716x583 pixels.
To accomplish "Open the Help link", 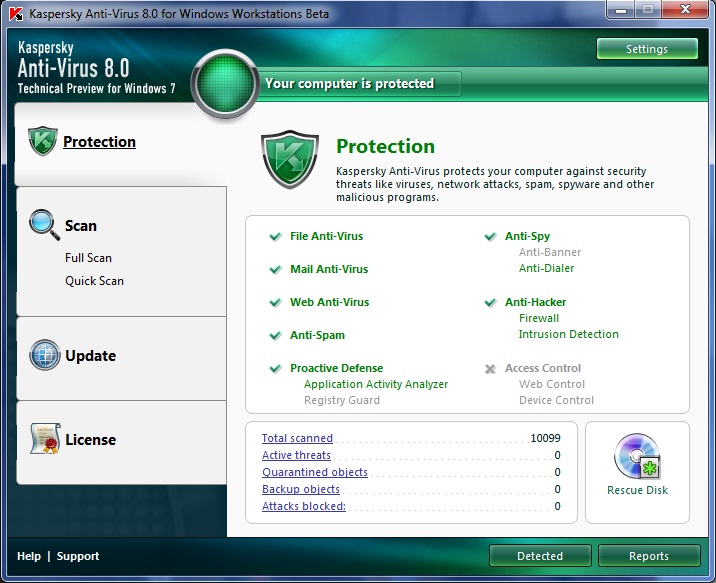I will [x=29, y=556].
